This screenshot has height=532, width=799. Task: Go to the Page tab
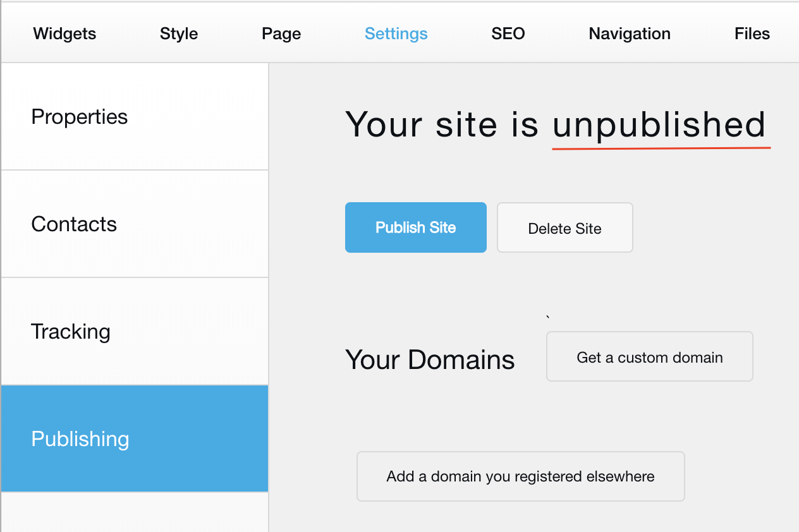(281, 33)
